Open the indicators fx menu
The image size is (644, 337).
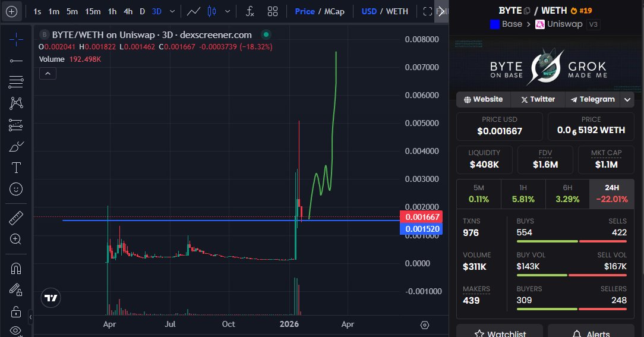250,11
